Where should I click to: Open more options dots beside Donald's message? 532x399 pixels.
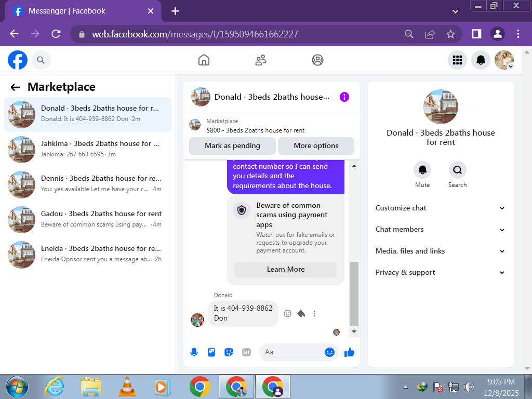tap(314, 313)
